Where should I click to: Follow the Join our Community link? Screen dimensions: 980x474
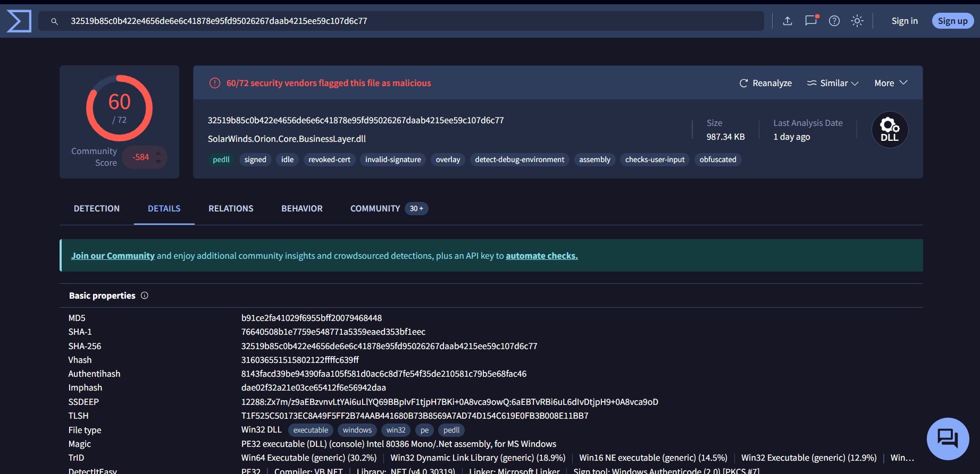coord(113,256)
